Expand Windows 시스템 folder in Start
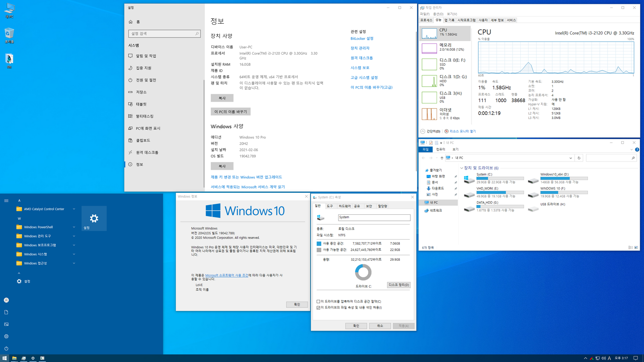The image size is (644, 362). (x=46, y=254)
